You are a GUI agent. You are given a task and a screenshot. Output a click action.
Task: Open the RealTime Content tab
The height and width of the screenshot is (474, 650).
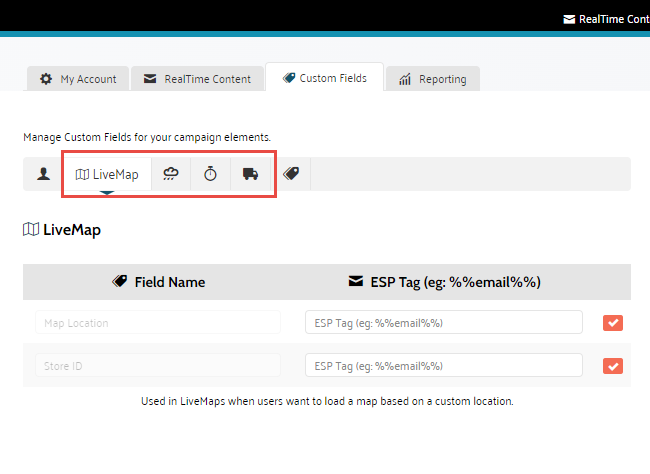point(198,79)
